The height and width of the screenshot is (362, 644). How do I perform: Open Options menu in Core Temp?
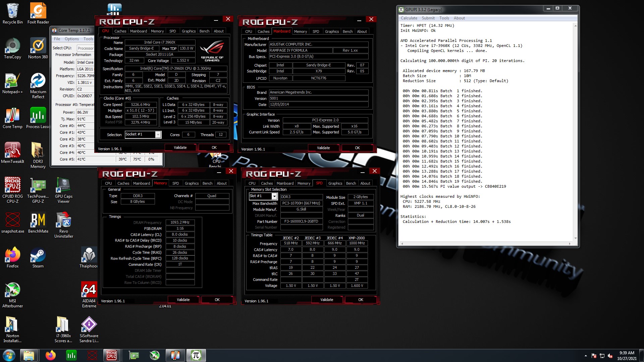(x=72, y=39)
